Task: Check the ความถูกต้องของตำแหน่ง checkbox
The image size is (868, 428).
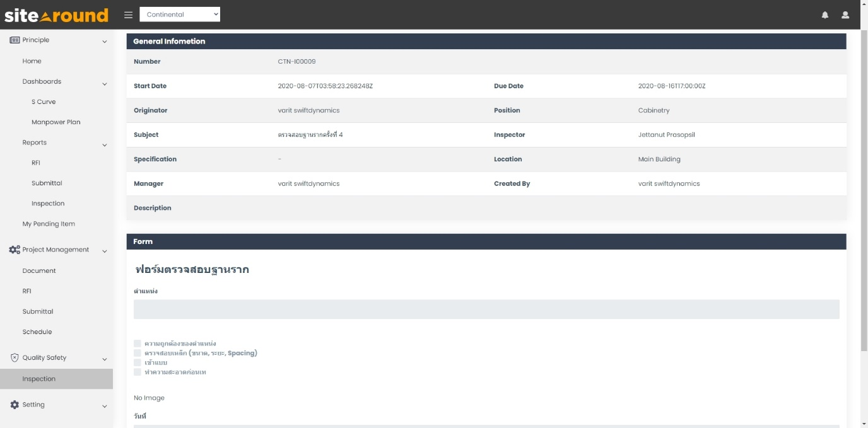Action: click(137, 344)
